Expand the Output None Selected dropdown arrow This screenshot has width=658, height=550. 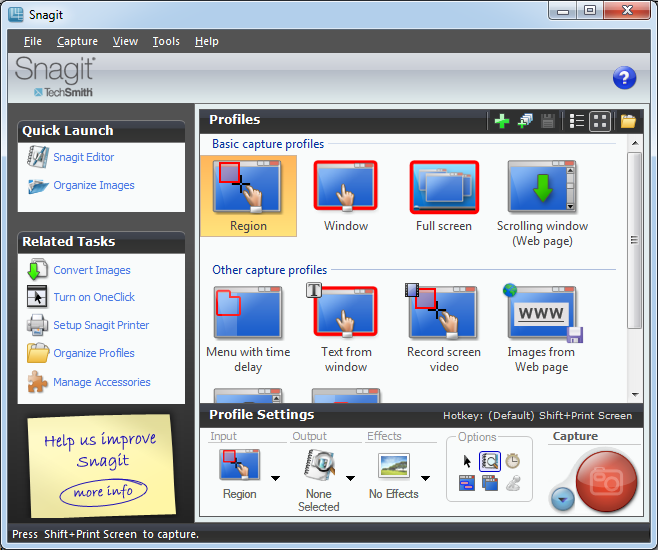pos(350,478)
